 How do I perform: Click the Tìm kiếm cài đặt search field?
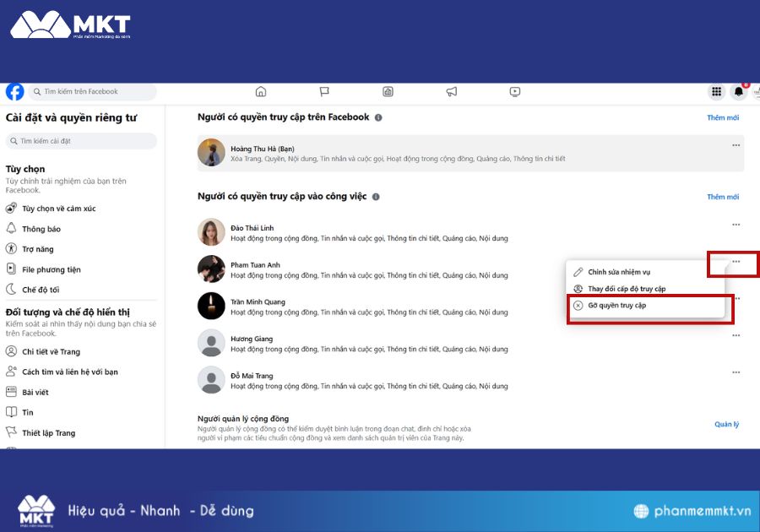81,141
